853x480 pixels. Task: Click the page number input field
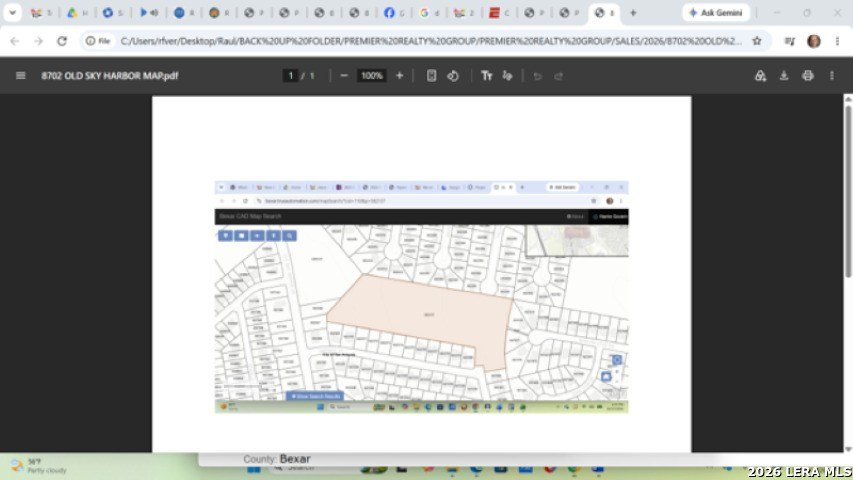(x=290, y=76)
